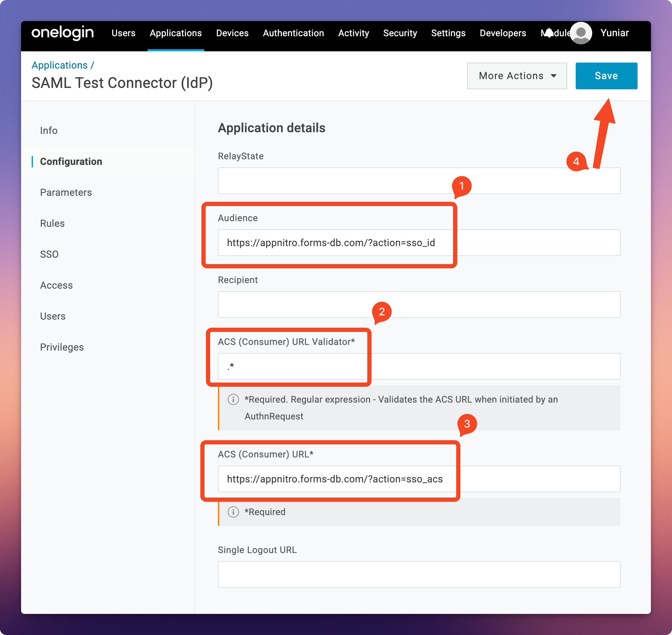
Task: Open the Activity top menu
Action: pyautogui.click(x=354, y=33)
